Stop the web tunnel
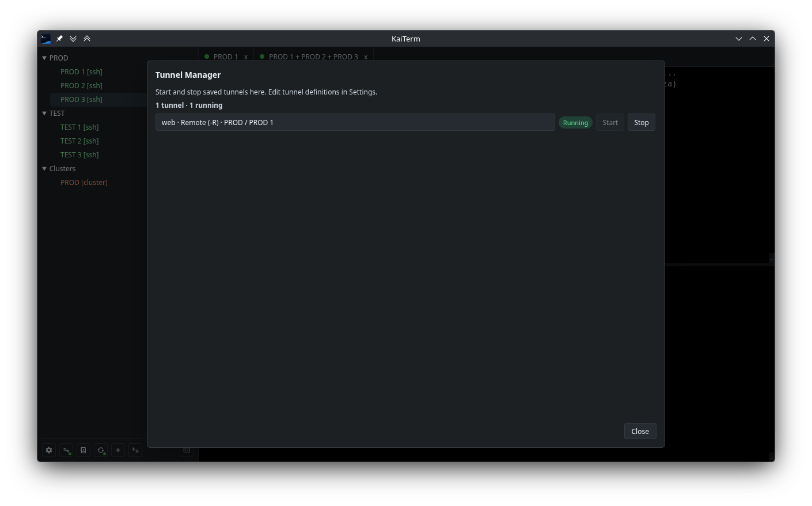 point(642,123)
